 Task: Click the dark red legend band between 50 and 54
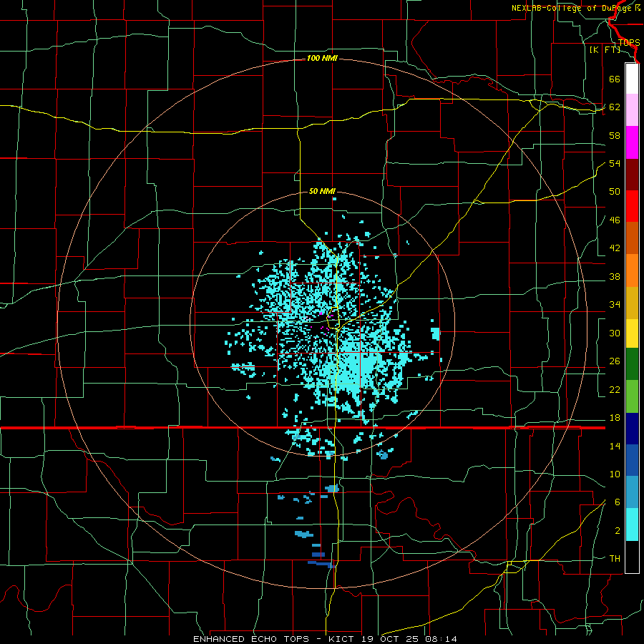pyautogui.click(x=632, y=175)
